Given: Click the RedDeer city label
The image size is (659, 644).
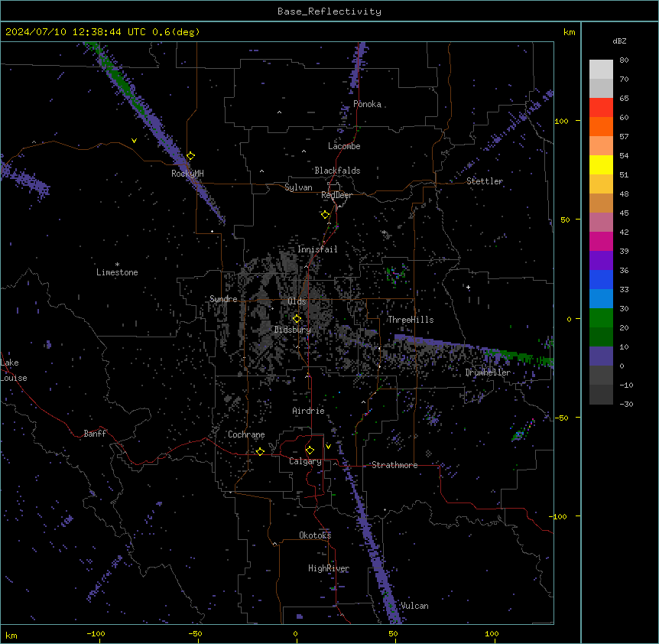Looking at the screenshot, I should coord(336,195).
